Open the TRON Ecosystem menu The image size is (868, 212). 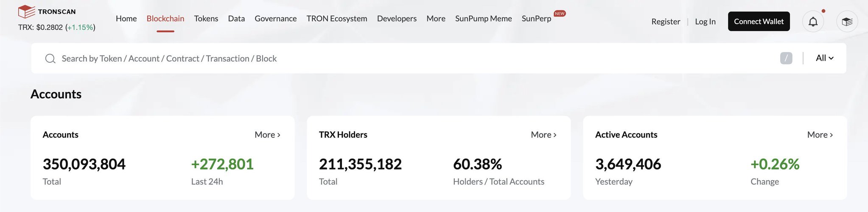point(336,19)
